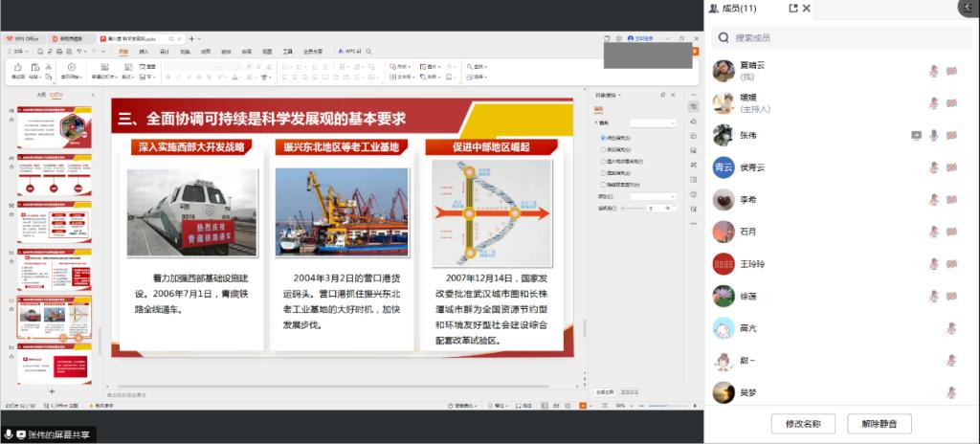The width and height of the screenshot is (980, 444).
Task: Click the screen-share icon next to 张伟
Action: 916,135
